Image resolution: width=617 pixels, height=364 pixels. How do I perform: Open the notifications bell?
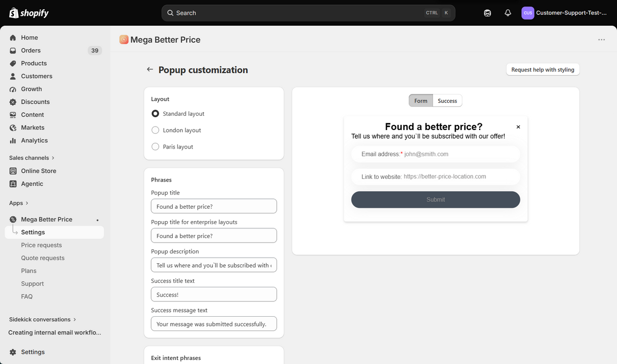point(508,13)
